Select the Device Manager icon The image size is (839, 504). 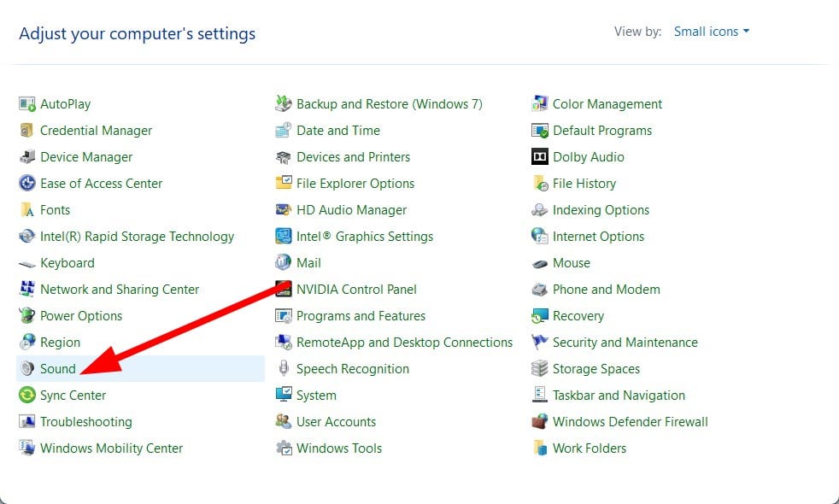point(26,157)
